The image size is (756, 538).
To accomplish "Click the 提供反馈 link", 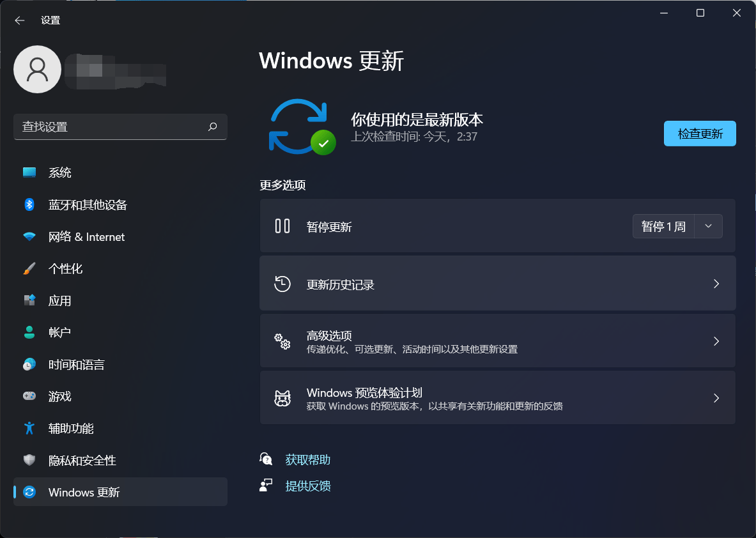I will (x=307, y=486).
